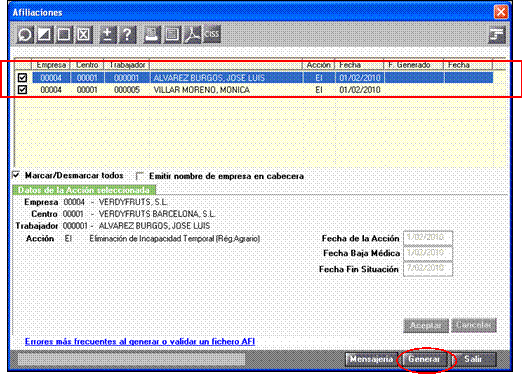The height and width of the screenshot is (375, 523).
Task: Click the Aceptar button
Action: [x=426, y=325]
